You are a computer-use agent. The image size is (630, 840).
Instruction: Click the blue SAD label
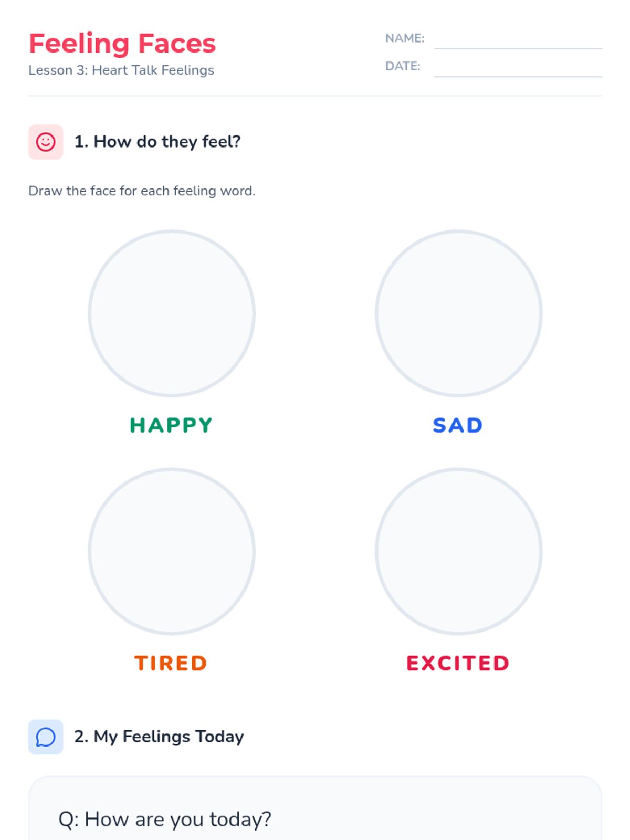(x=458, y=425)
